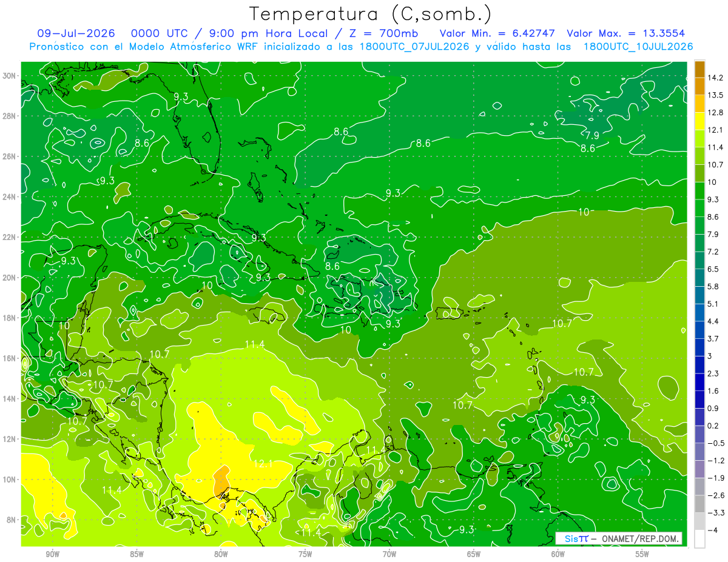This screenshot has width=728, height=562.
Task: Click the colorbar tick label -0.5
Action: 715,443
